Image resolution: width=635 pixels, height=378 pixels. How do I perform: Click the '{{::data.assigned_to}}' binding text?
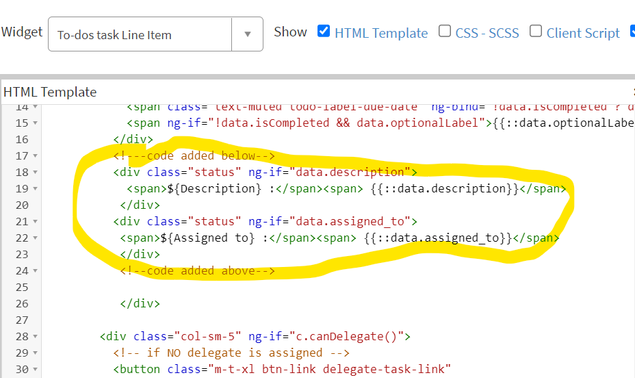coord(438,238)
